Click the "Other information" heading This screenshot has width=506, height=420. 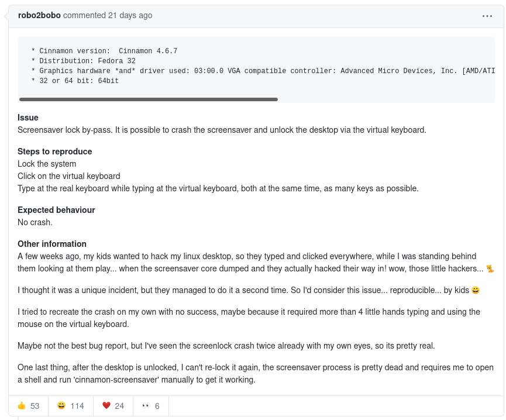coord(52,244)
